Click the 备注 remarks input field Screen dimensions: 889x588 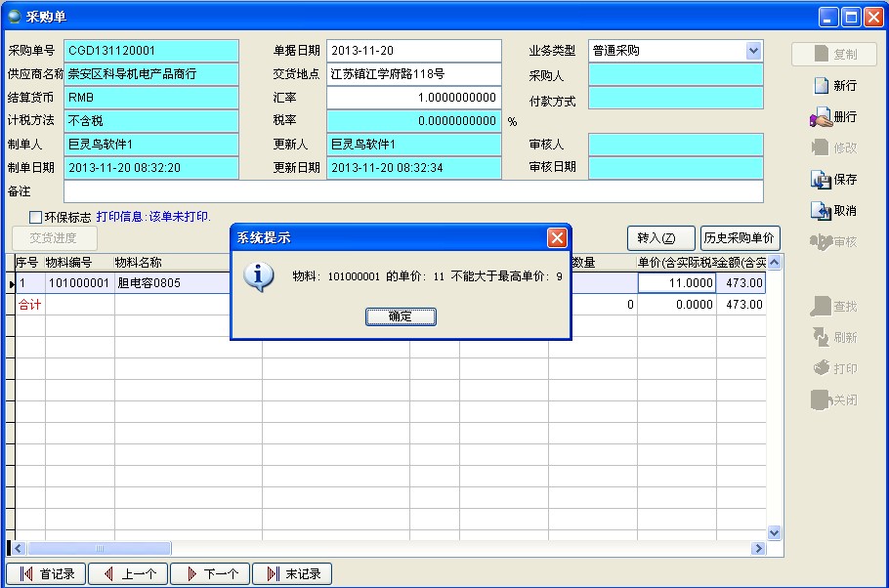pos(413,191)
